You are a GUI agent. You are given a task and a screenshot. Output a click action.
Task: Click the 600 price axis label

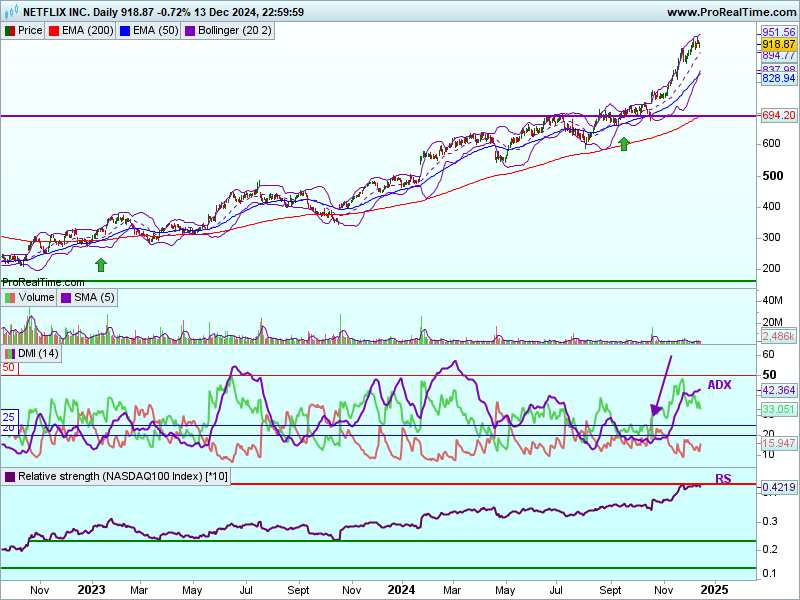coord(771,143)
